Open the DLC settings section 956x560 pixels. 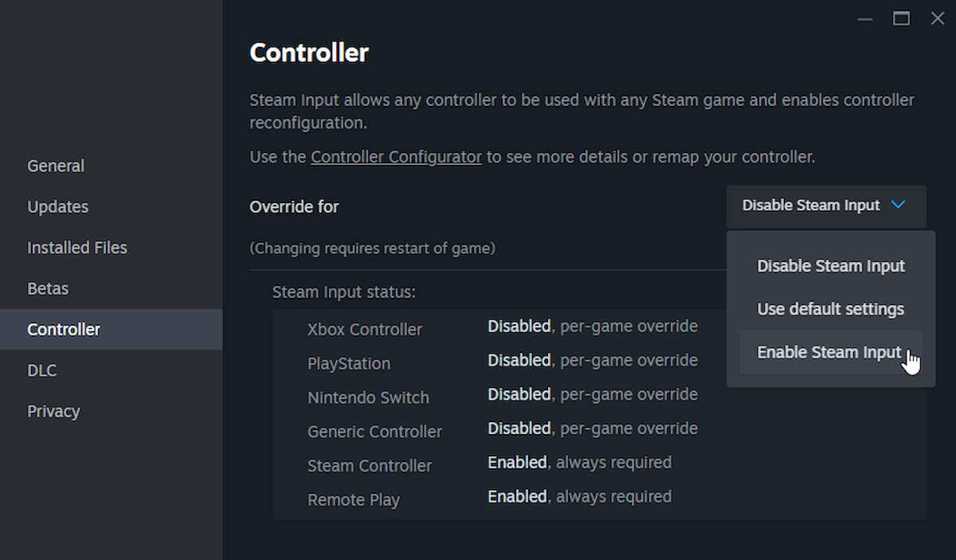click(41, 370)
